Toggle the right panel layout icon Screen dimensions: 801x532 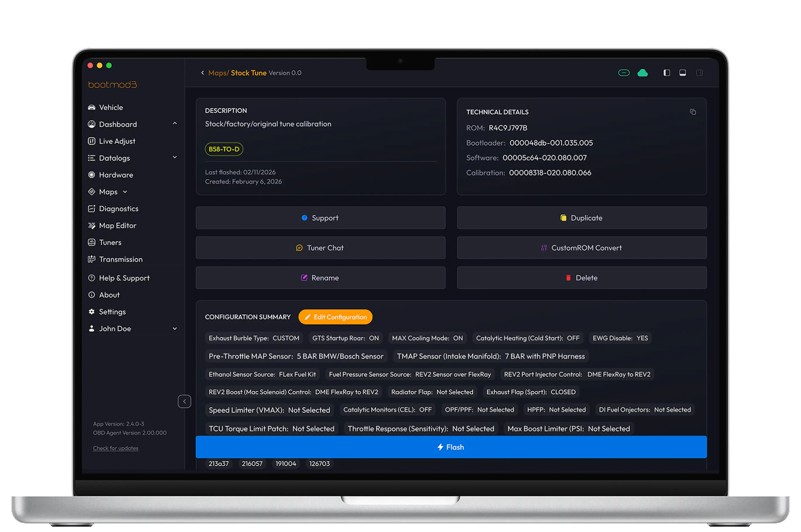click(700, 73)
